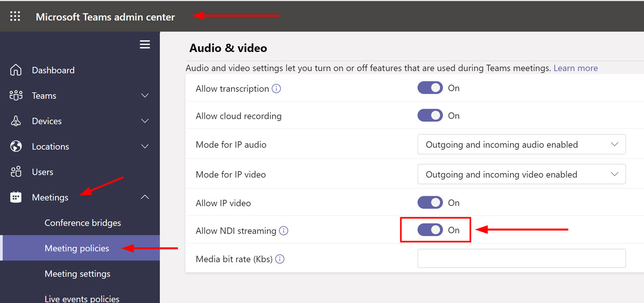Open Conference bridges under Meetings
The height and width of the screenshot is (303, 644).
pos(83,223)
